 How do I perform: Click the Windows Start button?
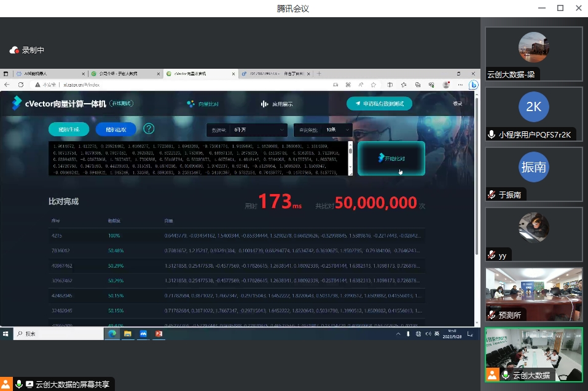tap(6, 334)
